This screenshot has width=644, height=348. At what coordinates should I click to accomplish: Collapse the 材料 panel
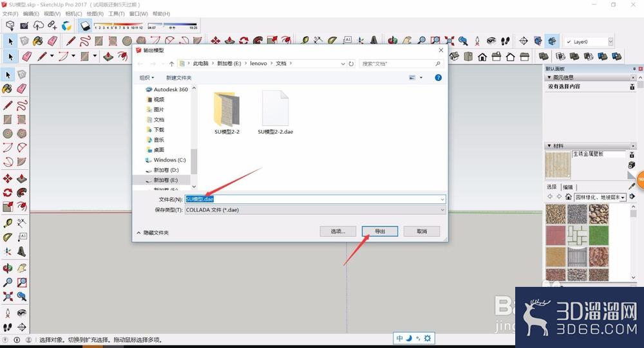point(549,145)
